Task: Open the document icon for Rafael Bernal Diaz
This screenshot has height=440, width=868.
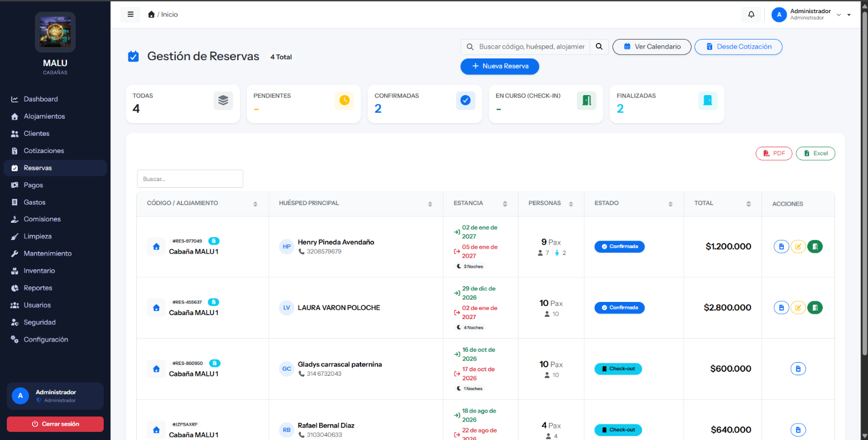Action: [798, 430]
